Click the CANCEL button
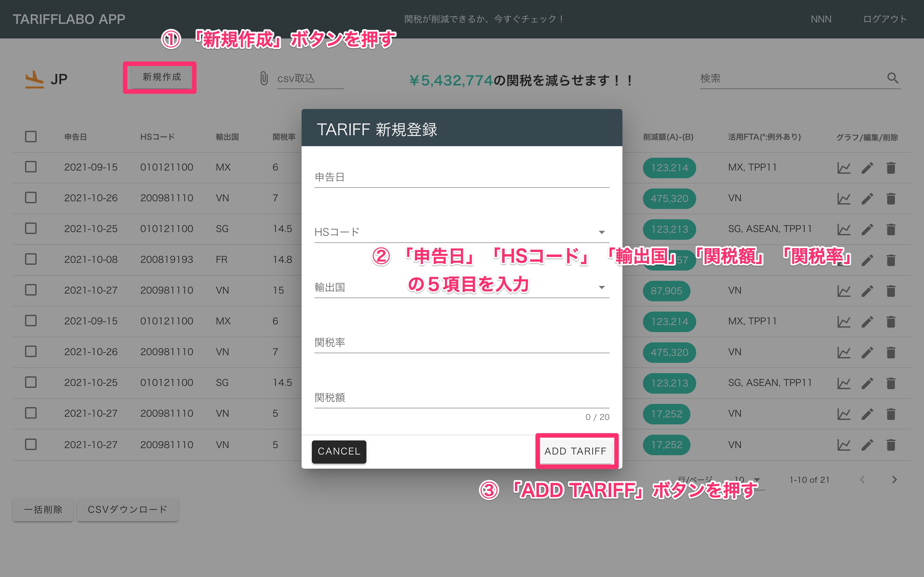Image resolution: width=924 pixels, height=577 pixels. click(339, 451)
